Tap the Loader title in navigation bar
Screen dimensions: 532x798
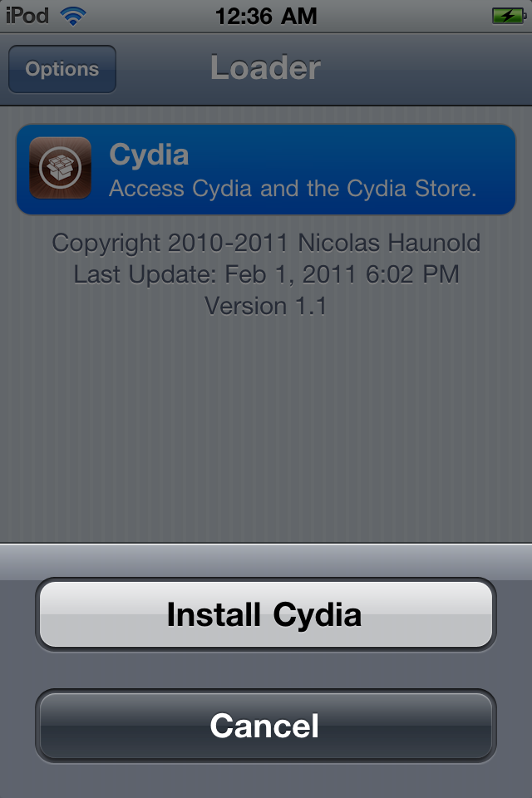tap(266, 67)
